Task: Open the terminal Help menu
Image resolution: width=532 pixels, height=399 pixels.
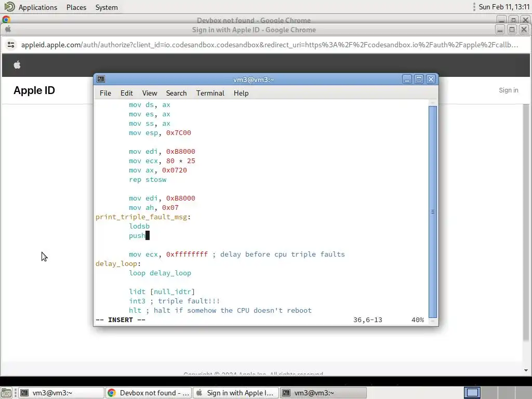Action: 241,93
